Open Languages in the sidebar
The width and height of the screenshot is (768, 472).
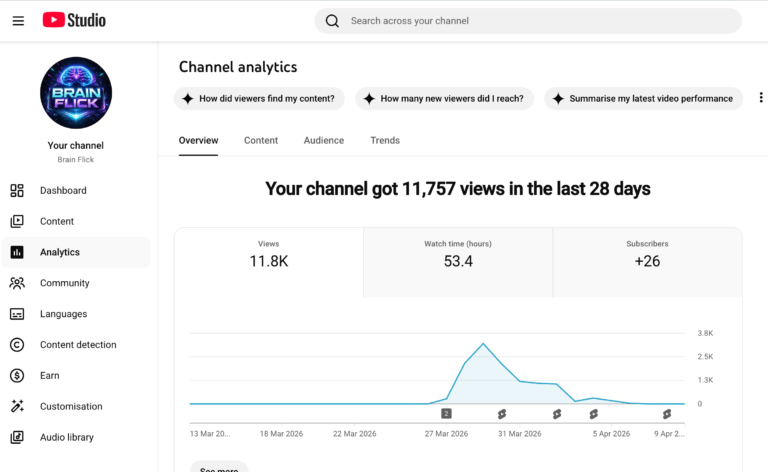click(63, 314)
